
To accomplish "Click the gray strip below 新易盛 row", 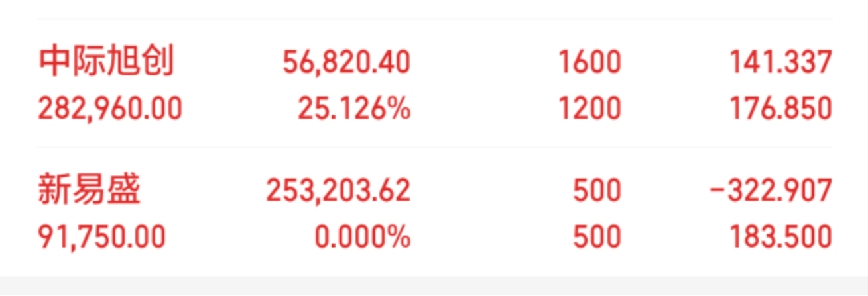I will pos(434,286).
